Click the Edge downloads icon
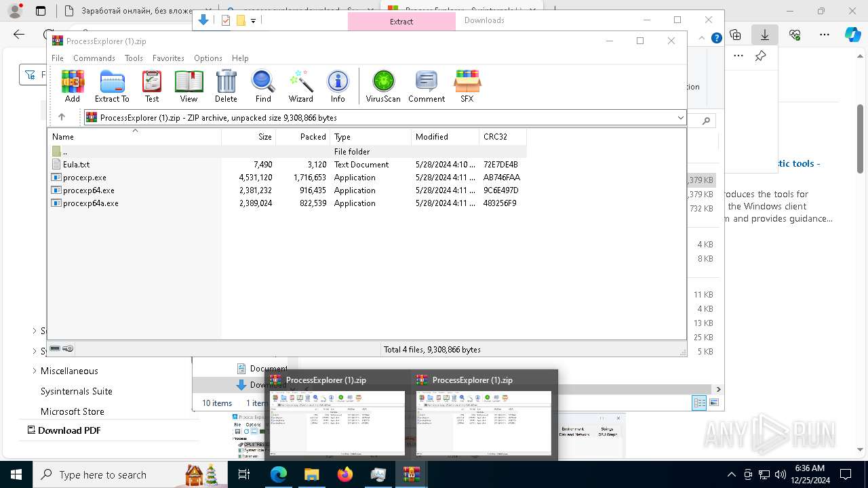Image resolution: width=868 pixels, height=488 pixels. click(x=765, y=35)
